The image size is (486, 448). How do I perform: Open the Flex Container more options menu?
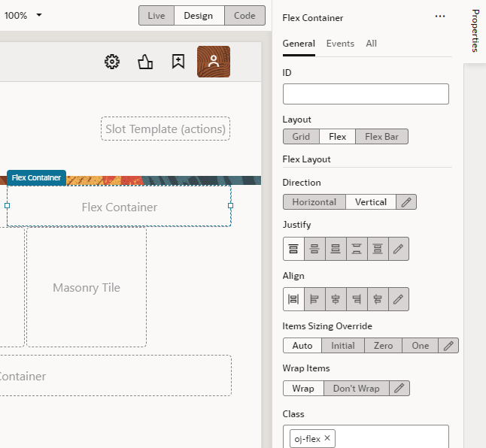tap(440, 17)
